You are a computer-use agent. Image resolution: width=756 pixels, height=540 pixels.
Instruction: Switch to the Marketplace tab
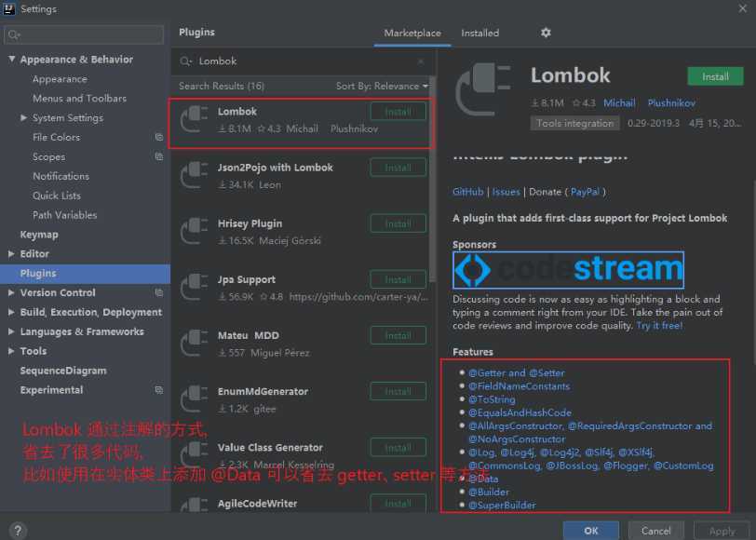pos(412,33)
